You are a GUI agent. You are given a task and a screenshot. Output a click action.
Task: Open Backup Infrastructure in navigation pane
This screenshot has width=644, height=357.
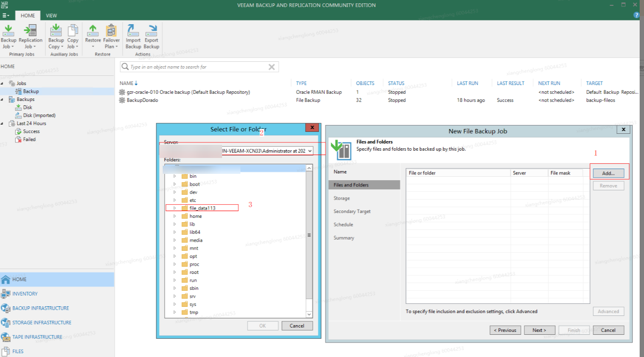click(x=41, y=308)
